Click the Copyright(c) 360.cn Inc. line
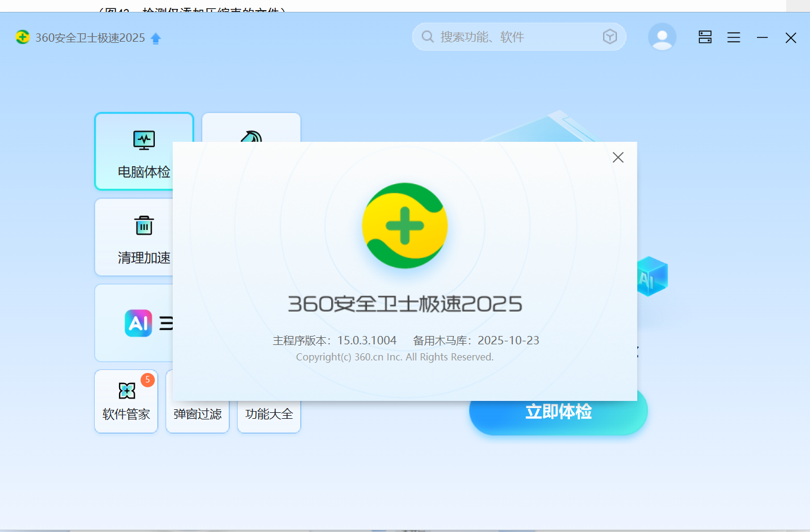Screen dimensions: 810x532 [395, 357]
